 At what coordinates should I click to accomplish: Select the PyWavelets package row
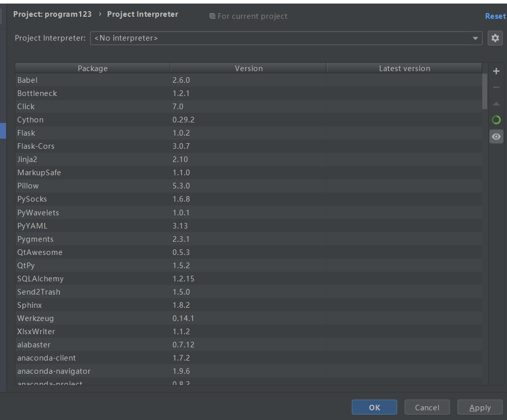click(248, 213)
